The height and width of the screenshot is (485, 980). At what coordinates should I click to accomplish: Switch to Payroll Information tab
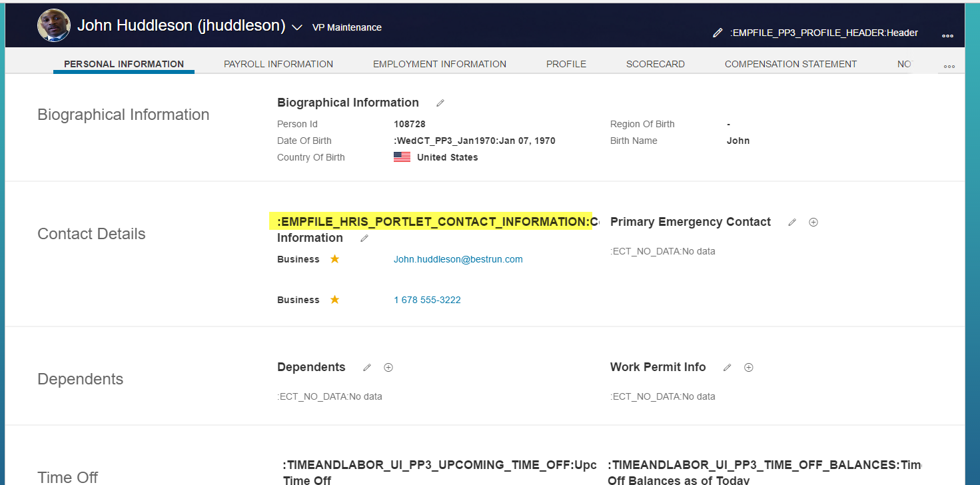tap(278, 64)
